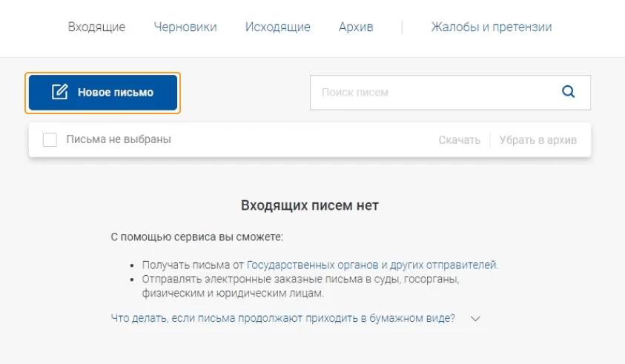Image resolution: width=625 pixels, height=364 pixels.
Task: Click the Скачать action
Action: tap(459, 140)
